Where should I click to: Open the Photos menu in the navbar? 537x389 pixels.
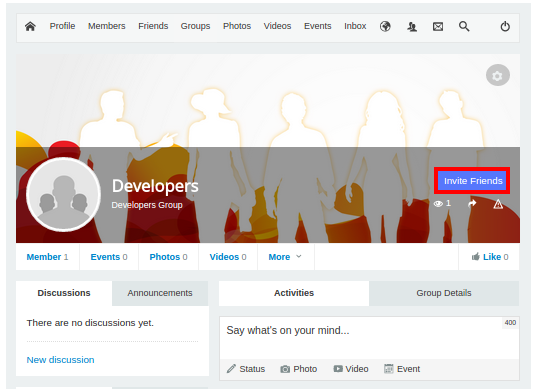(237, 26)
